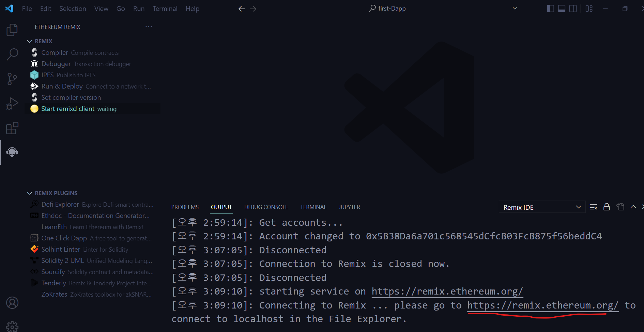Open the View menu
The width and height of the screenshot is (644, 332).
101,9
